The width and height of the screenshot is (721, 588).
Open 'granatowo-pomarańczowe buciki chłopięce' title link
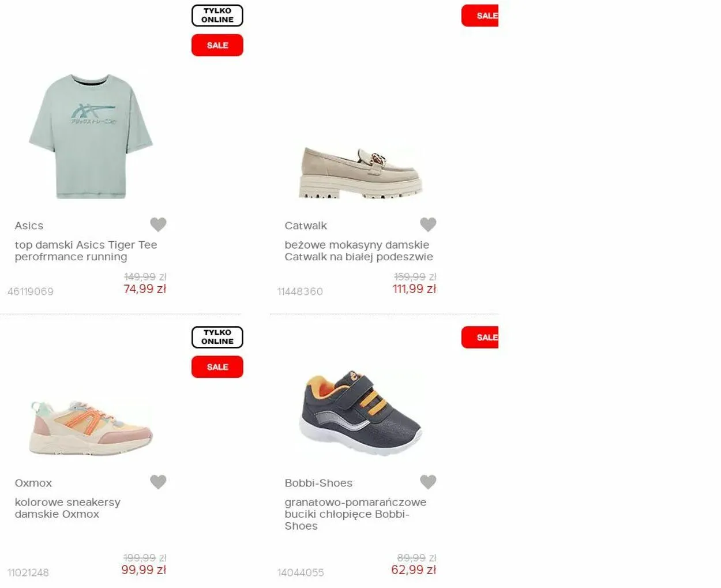point(355,514)
